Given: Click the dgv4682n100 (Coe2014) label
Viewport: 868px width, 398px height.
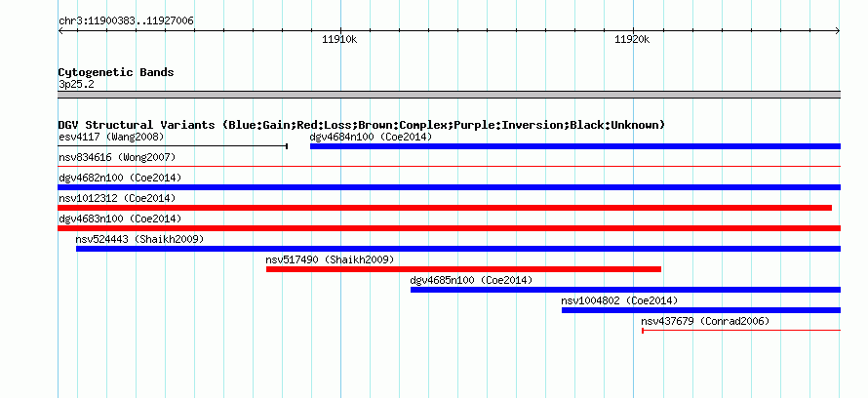Looking at the screenshot, I should 120,178.
